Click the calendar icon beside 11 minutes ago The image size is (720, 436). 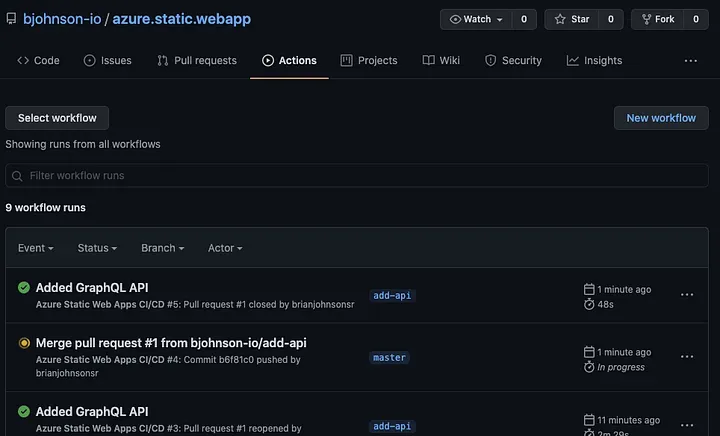[x=589, y=420]
